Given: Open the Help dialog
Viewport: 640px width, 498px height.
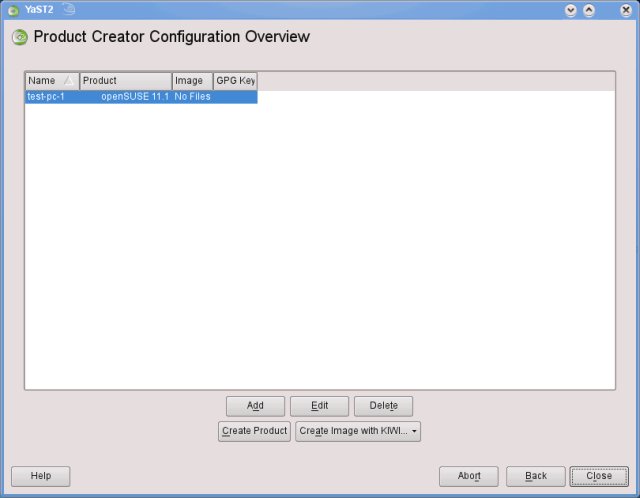Looking at the screenshot, I should pyautogui.click(x=41, y=476).
